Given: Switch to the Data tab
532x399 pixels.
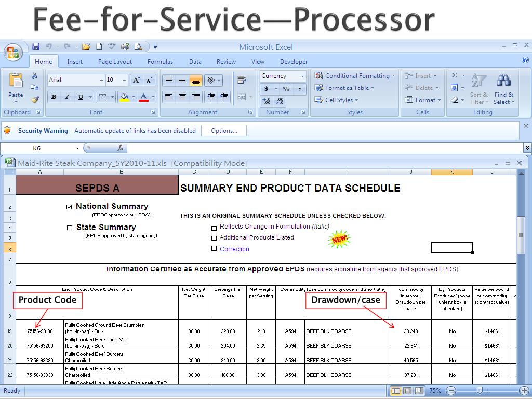Looking at the screenshot, I should (195, 62).
